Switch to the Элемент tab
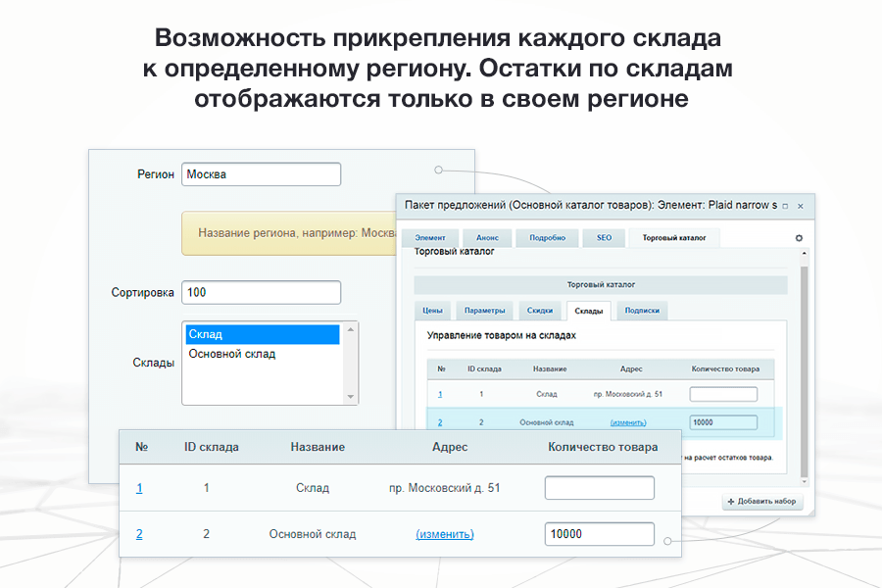The image size is (882, 588). tap(429, 237)
